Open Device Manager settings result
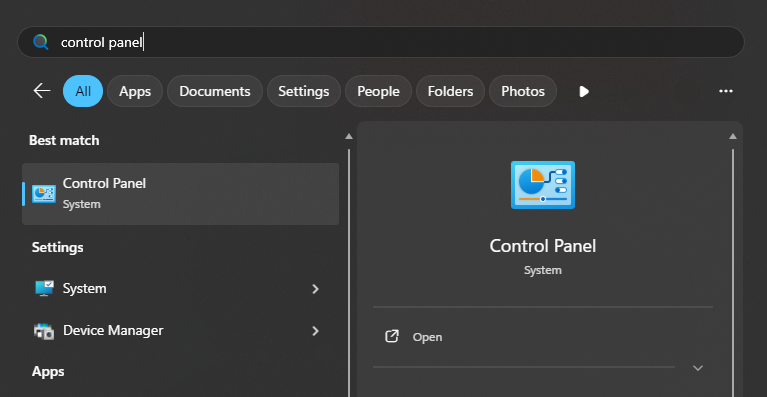767x397 pixels. coord(180,331)
